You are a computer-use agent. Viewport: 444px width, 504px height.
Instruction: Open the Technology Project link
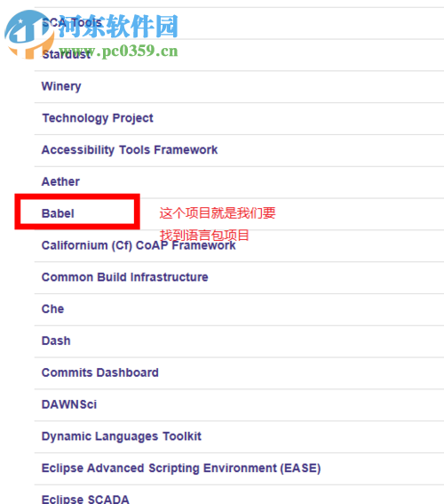point(98,118)
